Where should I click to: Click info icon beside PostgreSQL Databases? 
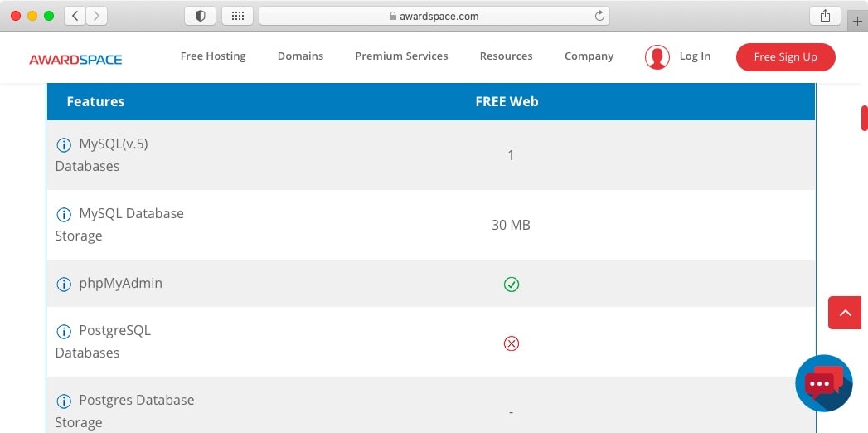(64, 332)
